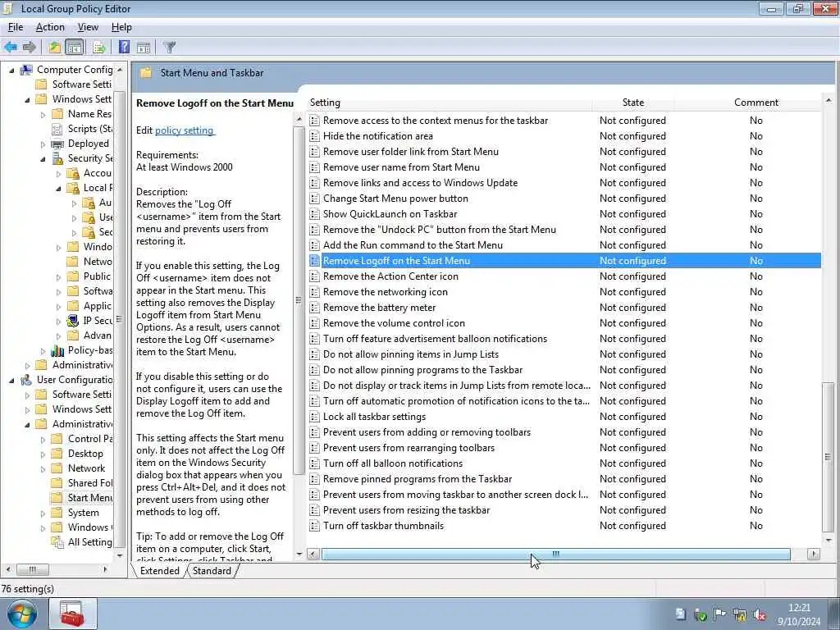This screenshot has width=840, height=630.
Task: Click the blue Help question mark icon
Action: (x=124, y=47)
